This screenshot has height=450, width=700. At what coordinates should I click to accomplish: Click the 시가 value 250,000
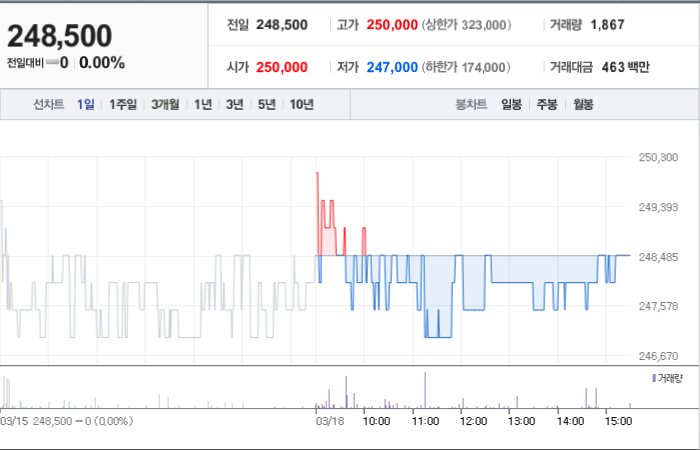tap(282, 67)
